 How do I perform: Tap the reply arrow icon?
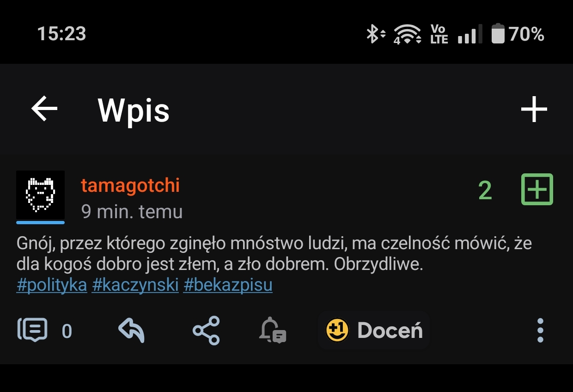point(132,331)
